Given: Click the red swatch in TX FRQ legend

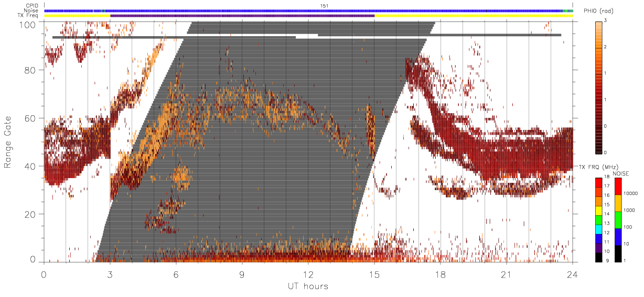Looking at the screenshot, I should (x=599, y=182).
